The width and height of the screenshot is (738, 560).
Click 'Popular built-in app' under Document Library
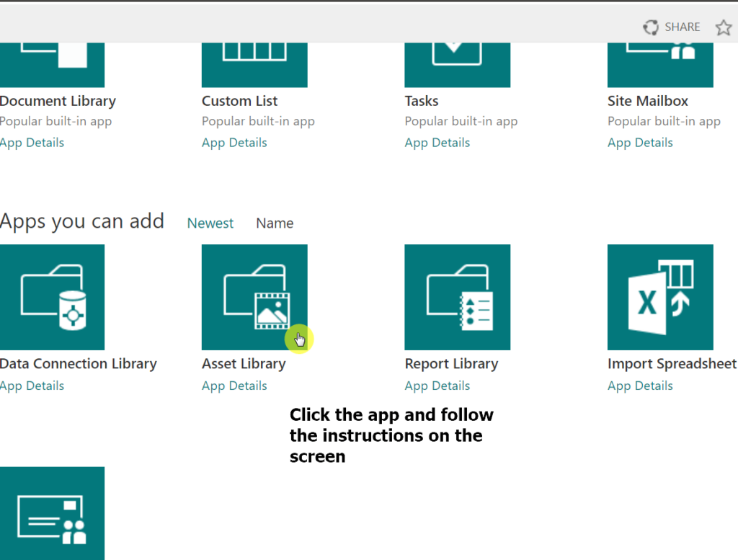[x=55, y=121]
